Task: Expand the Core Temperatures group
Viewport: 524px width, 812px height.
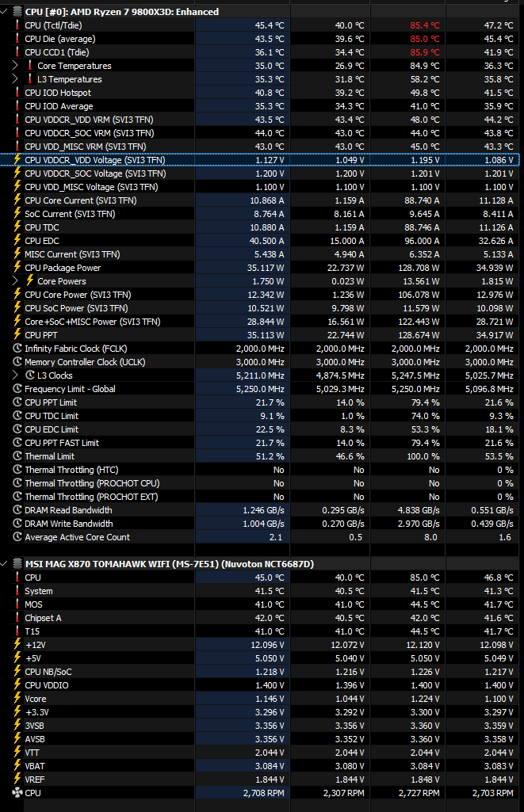Action: pyautogui.click(x=15, y=66)
